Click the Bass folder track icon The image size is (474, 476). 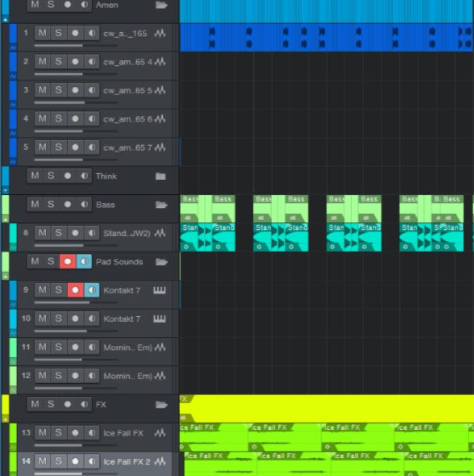pyautogui.click(x=161, y=205)
